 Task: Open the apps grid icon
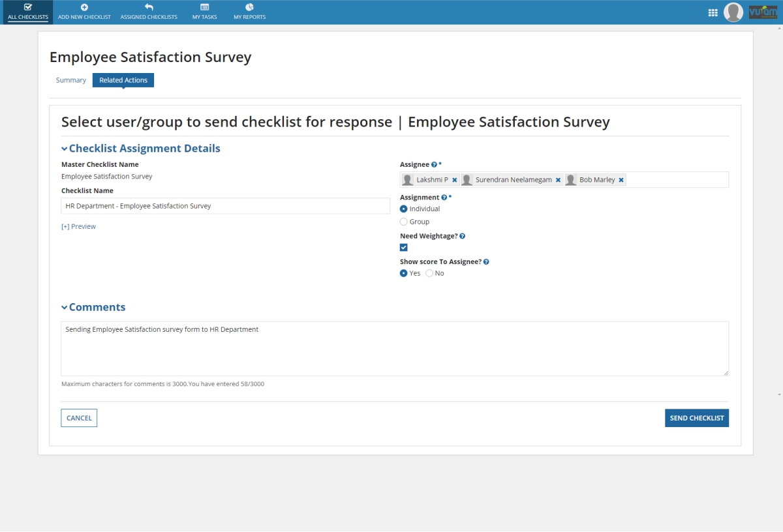(x=713, y=12)
